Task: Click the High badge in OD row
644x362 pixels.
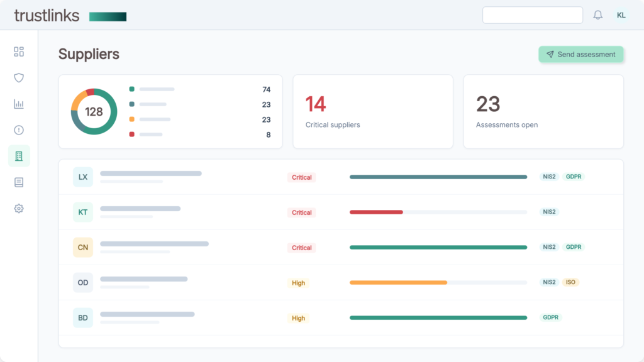Action: coord(298,283)
